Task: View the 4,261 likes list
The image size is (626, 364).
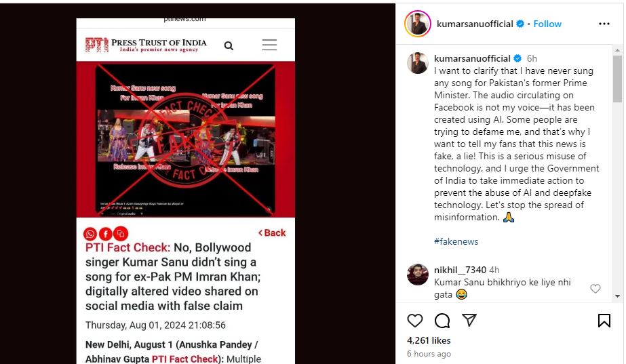Action: pos(429,340)
